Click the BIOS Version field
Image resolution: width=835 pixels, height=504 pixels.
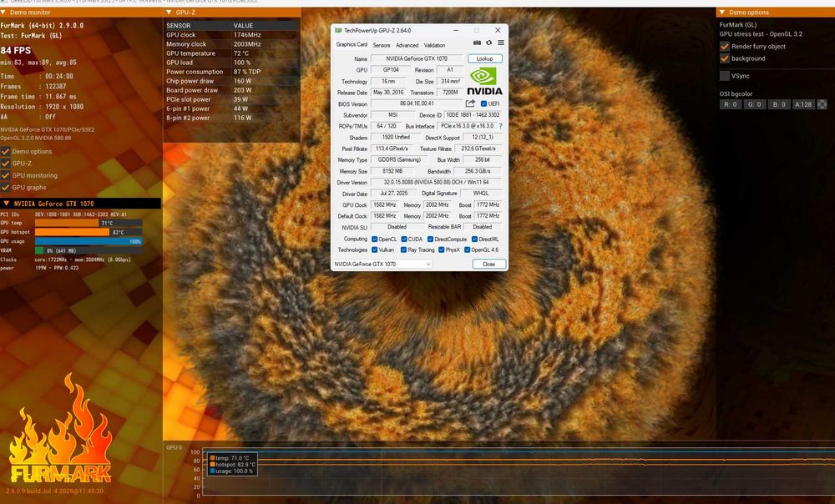pyautogui.click(x=417, y=103)
